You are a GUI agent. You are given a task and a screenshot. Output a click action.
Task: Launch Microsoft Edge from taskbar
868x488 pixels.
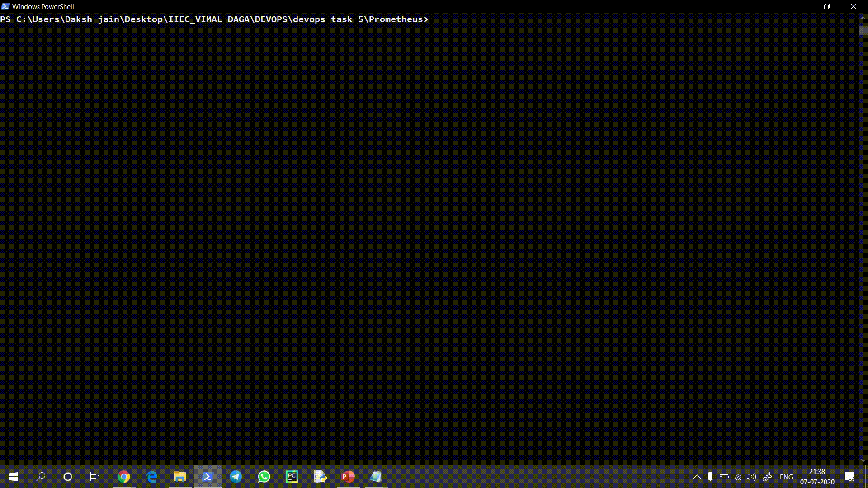pos(152,477)
